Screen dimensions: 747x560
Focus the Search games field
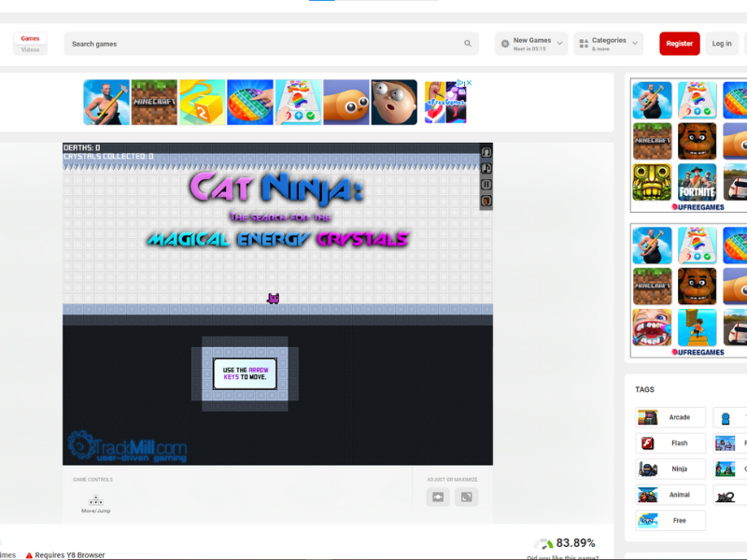point(271,44)
